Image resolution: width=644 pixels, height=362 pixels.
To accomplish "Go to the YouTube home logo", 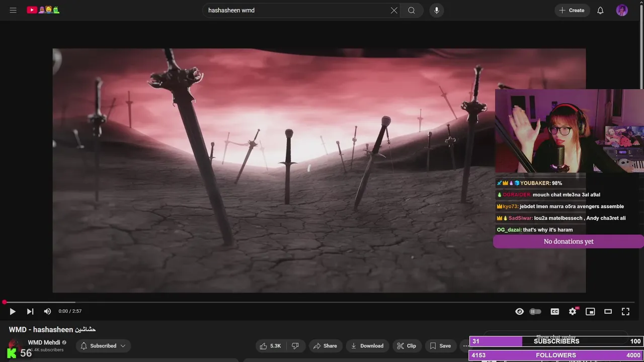I will (x=43, y=10).
